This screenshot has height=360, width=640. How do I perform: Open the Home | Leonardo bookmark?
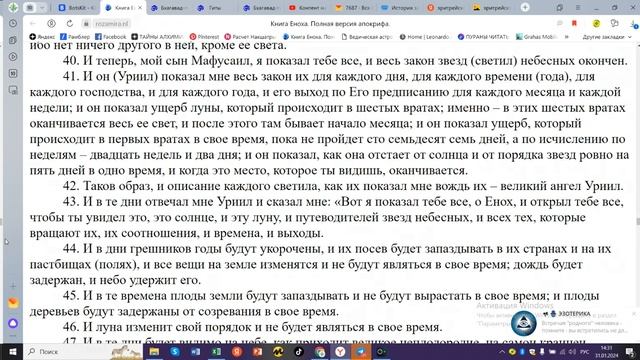(x=424, y=37)
